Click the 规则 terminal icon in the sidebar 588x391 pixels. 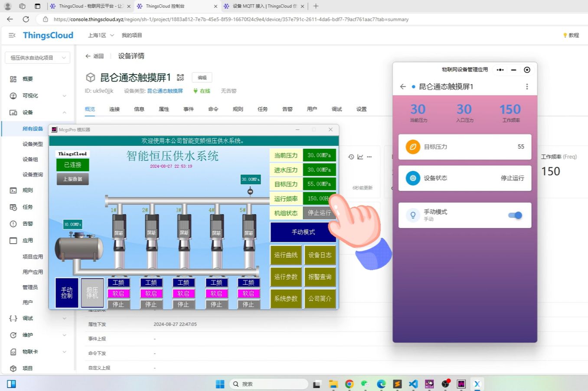click(x=13, y=190)
